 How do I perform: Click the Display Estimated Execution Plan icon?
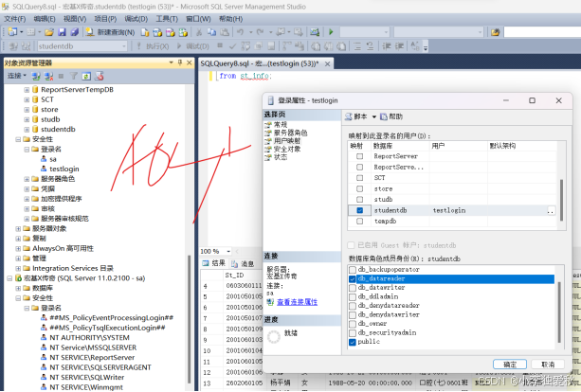click(x=245, y=46)
